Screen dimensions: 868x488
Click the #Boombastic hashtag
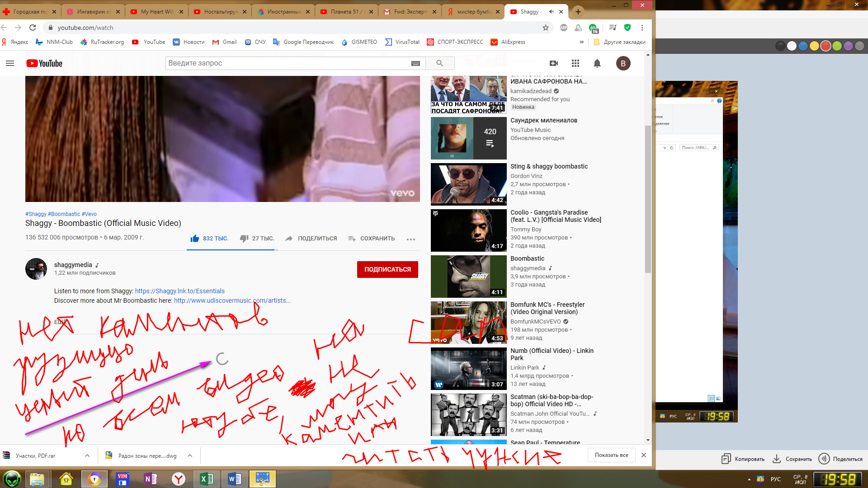pyautogui.click(x=64, y=214)
